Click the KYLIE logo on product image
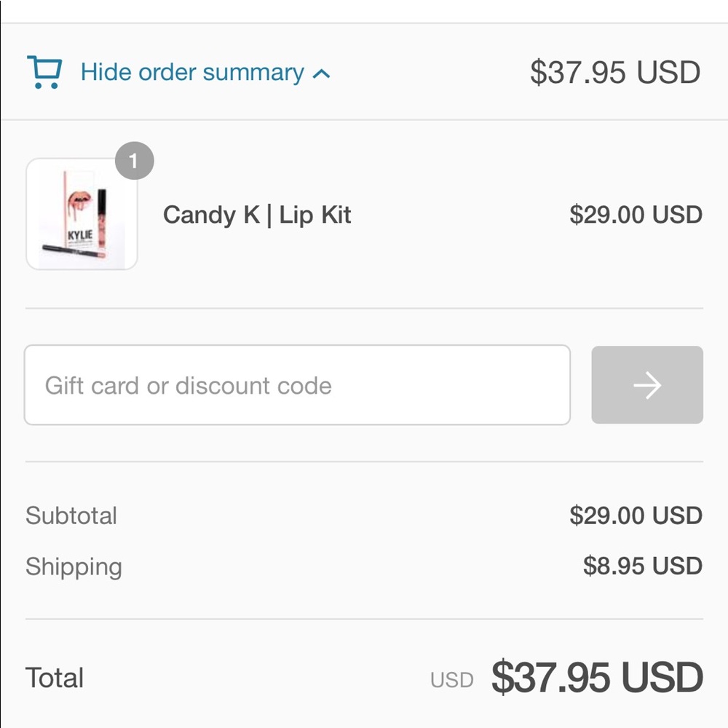The height and width of the screenshot is (728, 728). tap(79, 237)
